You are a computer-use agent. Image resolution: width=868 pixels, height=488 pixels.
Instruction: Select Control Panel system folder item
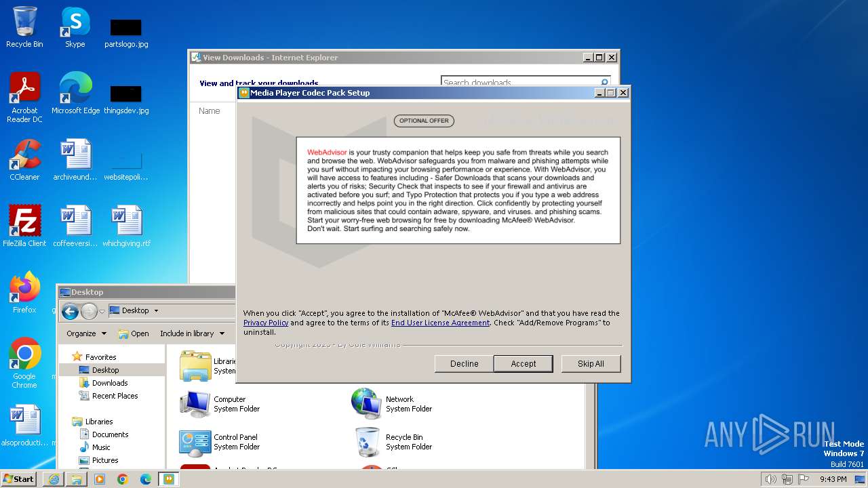click(219, 442)
